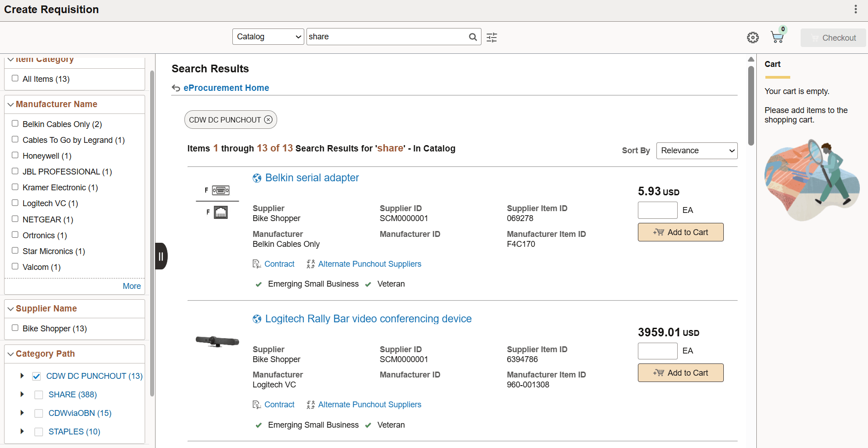The image size is (868, 448).
Task: Click the Checkout button
Action: [833, 38]
